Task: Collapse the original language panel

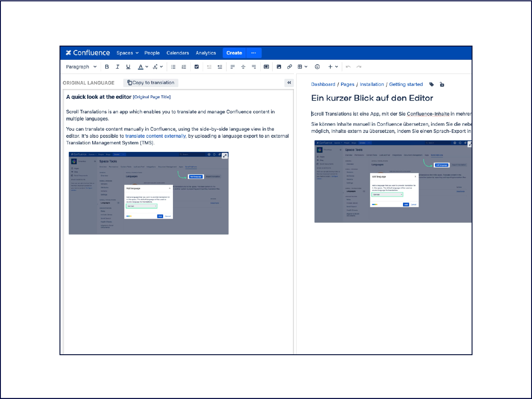Action: [289, 83]
